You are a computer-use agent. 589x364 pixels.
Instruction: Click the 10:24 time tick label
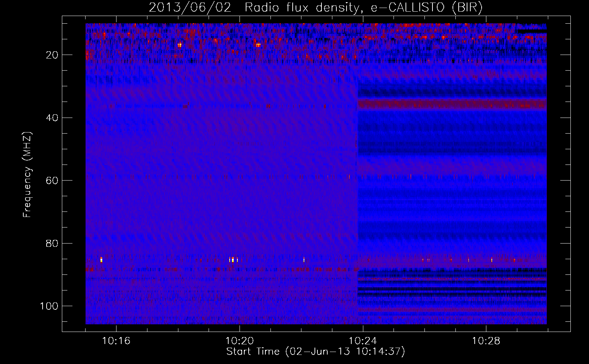[x=363, y=341]
